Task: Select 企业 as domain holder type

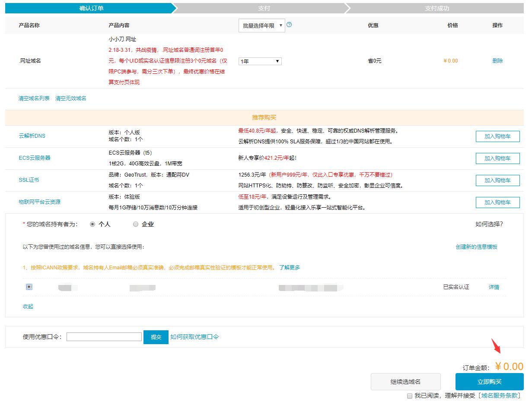Action: coord(136,225)
